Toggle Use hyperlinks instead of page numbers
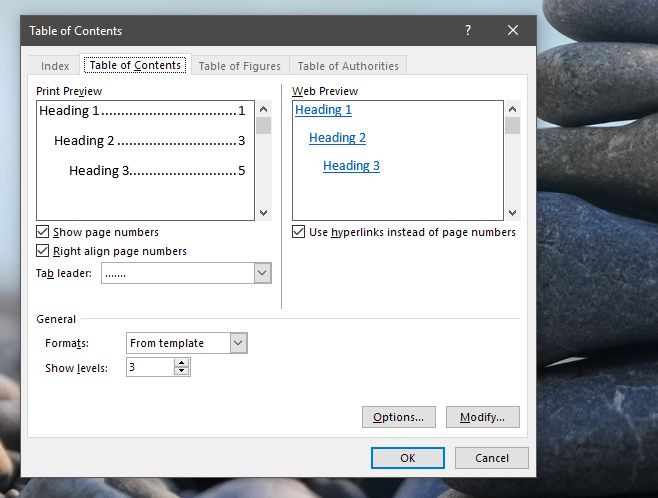The image size is (658, 498). (x=298, y=232)
